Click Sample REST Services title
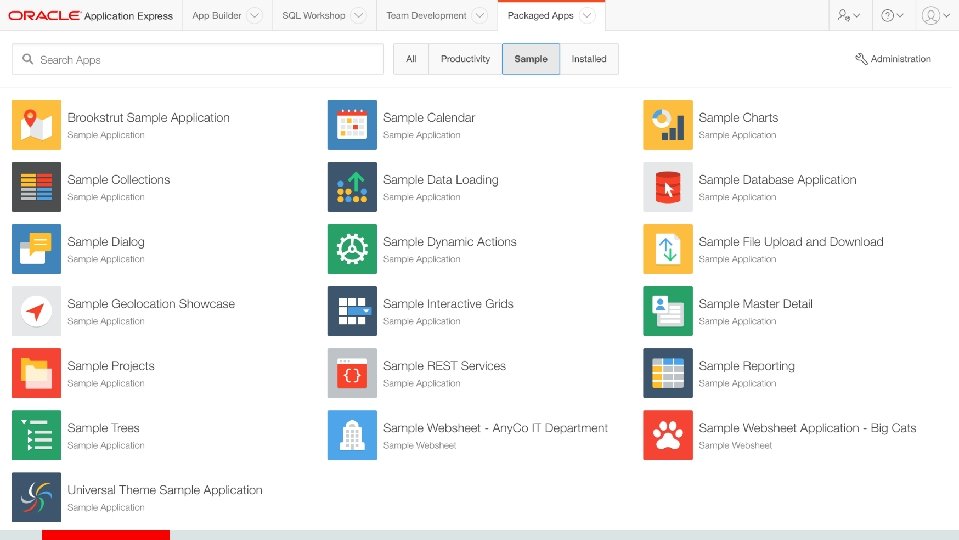Screen dimensions: 959x540 pyautogui.click(x=444, y=366)
